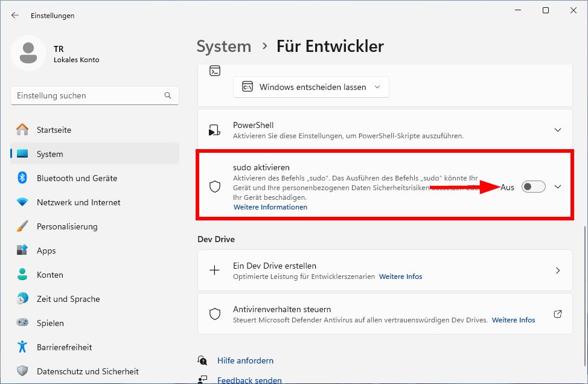The width and height of the screenshot is (588, 384).
Task: Open the Windows entscheiden lassen dropdown
Action: (310, 86)
